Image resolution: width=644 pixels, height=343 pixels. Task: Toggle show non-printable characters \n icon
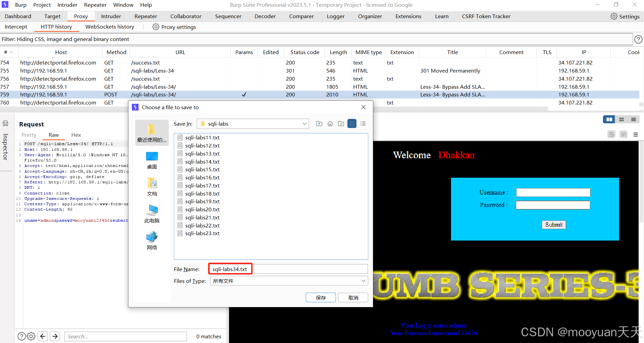pyautogui.click(x=623, y=134)
